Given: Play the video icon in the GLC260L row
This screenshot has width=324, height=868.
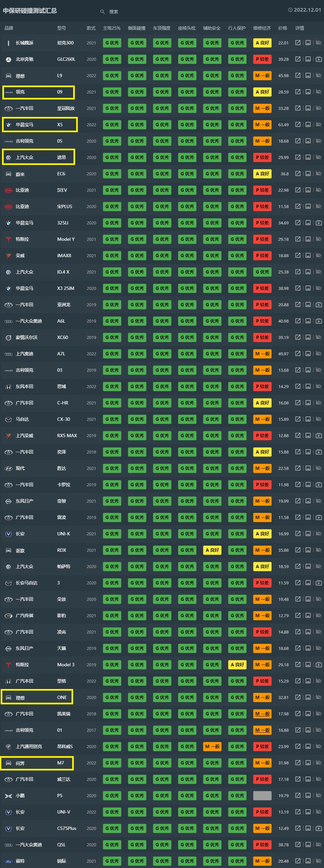Looking at the screenshot, I should click(x=318, y=59).
